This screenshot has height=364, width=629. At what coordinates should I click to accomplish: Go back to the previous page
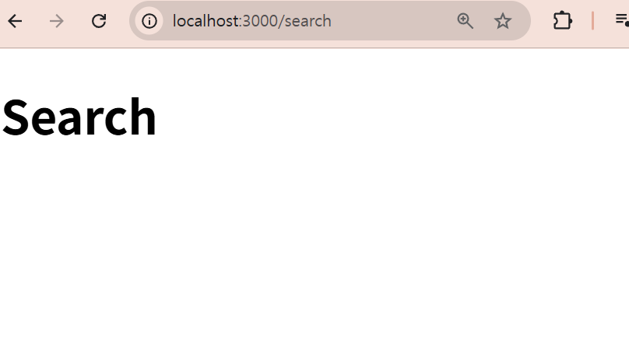(x=16, y=21)
